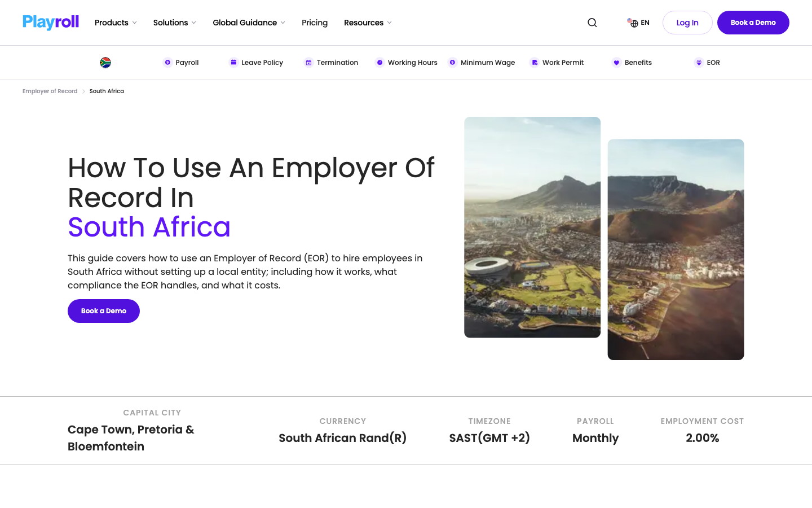Open Employer of Record breadcrumb link

(50, 91)
